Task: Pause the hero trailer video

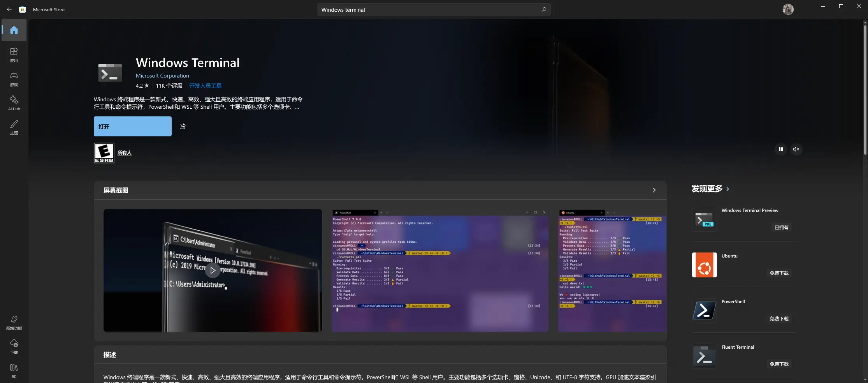Action: 780,149
